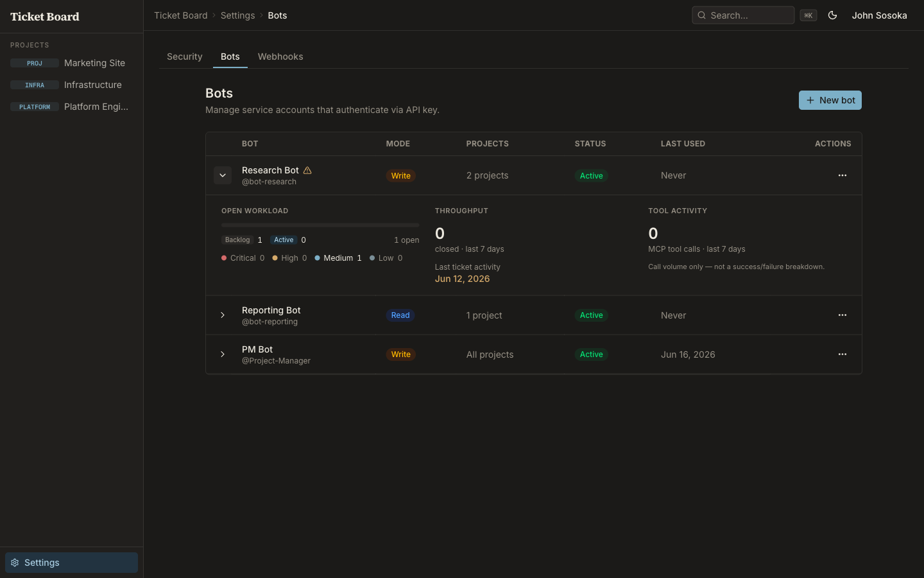The height and width of the screenshot is (578, 924).
Task: Go to Ticket Board breadcrumb link
Action: pos(181,15)
